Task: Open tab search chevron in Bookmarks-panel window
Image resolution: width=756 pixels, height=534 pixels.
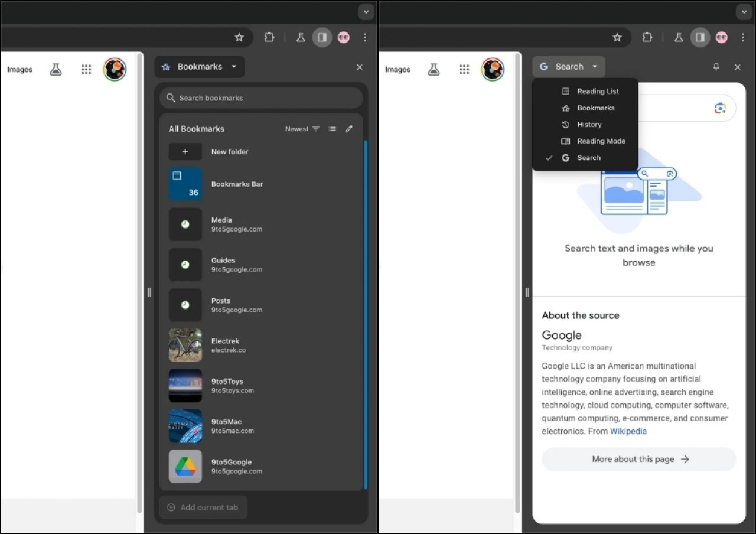Action: 366,11
